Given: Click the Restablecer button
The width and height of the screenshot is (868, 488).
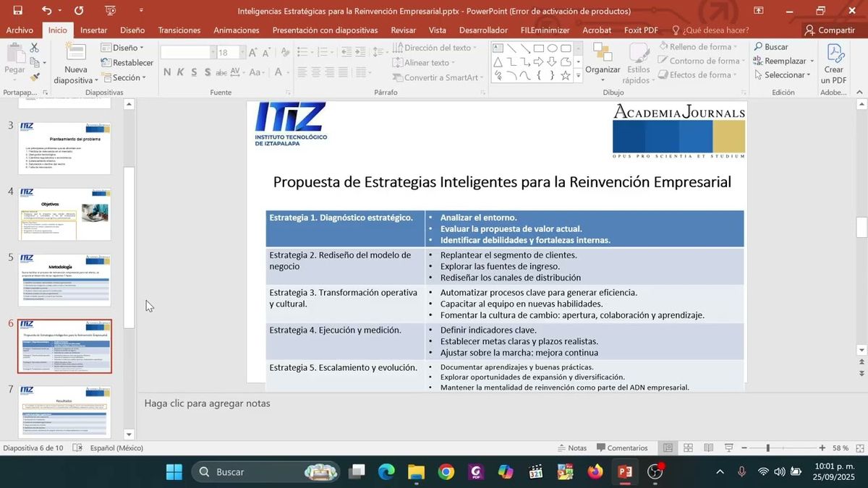Looking at the screenshot, I should tap(127, 63).
